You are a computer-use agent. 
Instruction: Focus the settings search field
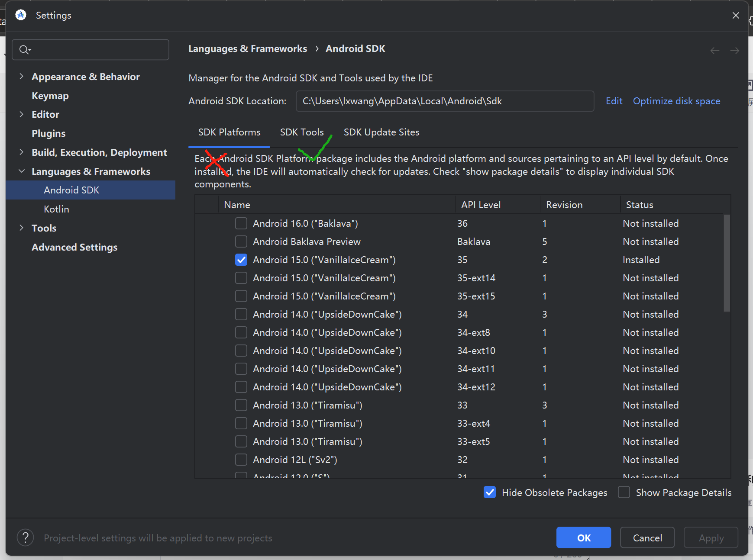click(x=90, y=50)
